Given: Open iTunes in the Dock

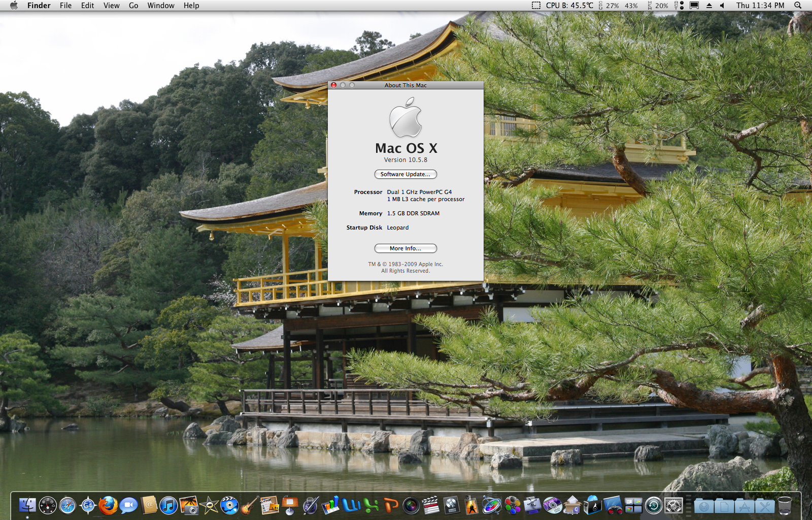Looking at the screenshot, I should (168, 506).
